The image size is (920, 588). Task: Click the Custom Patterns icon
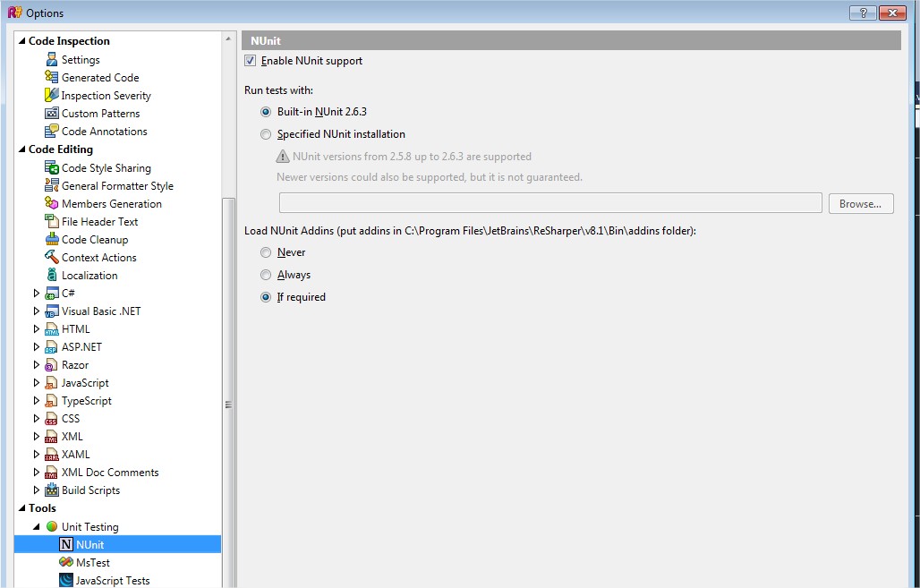(52, 114)
